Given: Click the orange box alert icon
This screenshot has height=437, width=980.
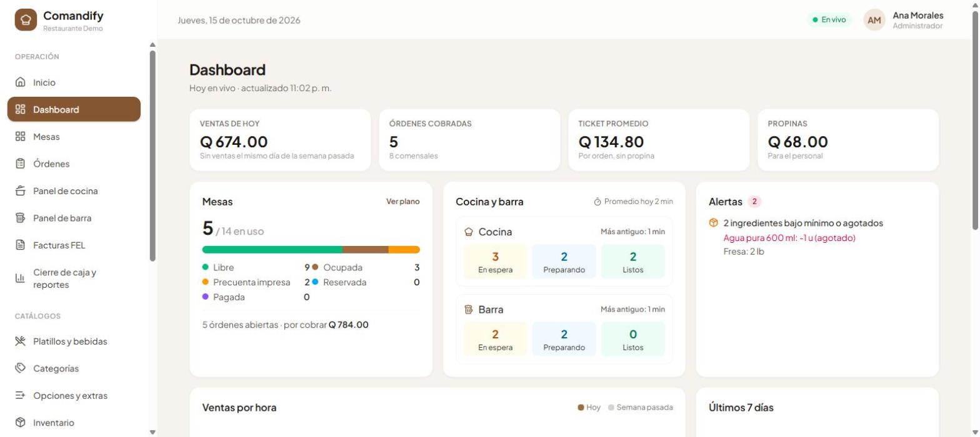Looking at the screenshot, I should click(714, 223).
